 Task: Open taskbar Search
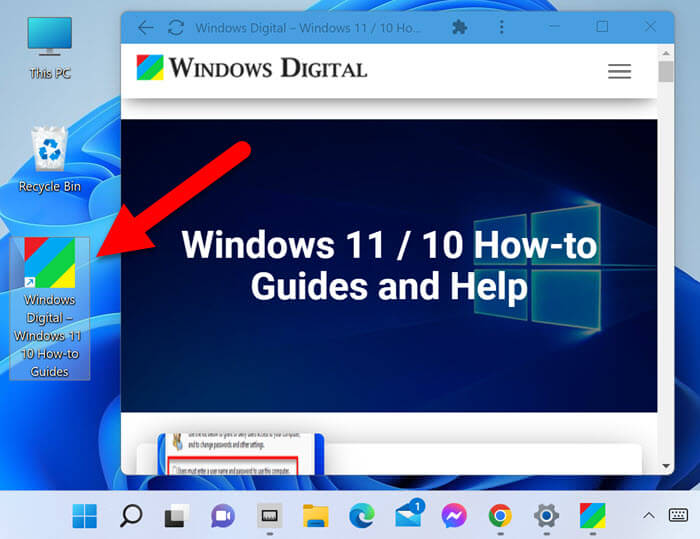[131, 516]
